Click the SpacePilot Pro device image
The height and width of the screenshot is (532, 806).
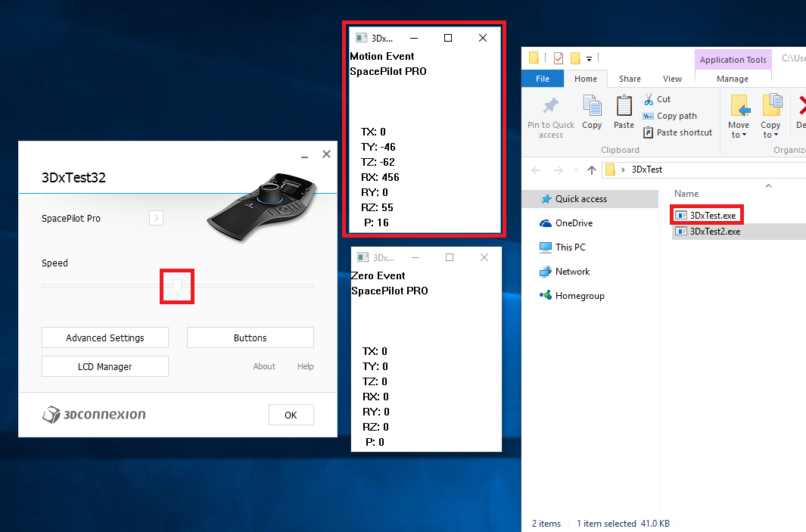[x=262, y=206]
